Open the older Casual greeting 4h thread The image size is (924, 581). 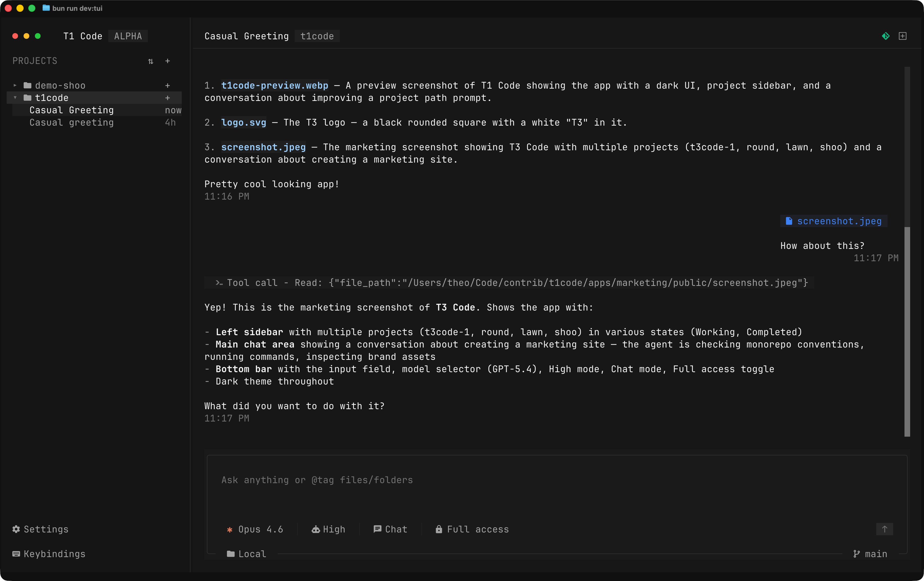71,123
